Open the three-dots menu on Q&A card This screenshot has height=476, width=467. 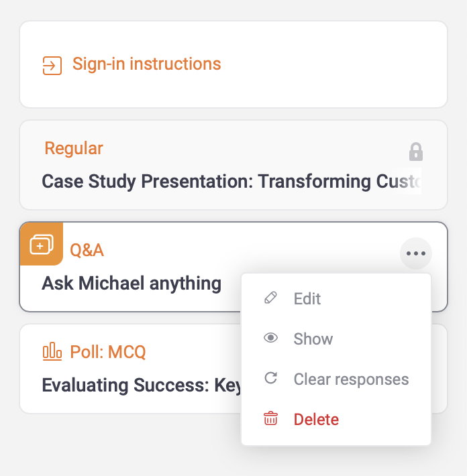pos(415,253)
